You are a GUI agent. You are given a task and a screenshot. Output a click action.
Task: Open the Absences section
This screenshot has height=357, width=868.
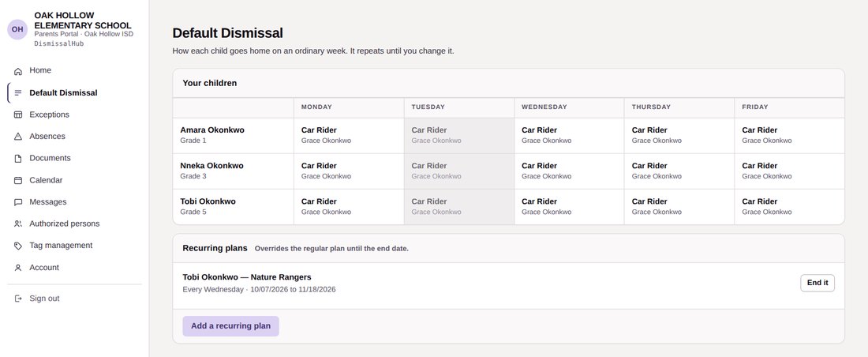click(74, 137)
